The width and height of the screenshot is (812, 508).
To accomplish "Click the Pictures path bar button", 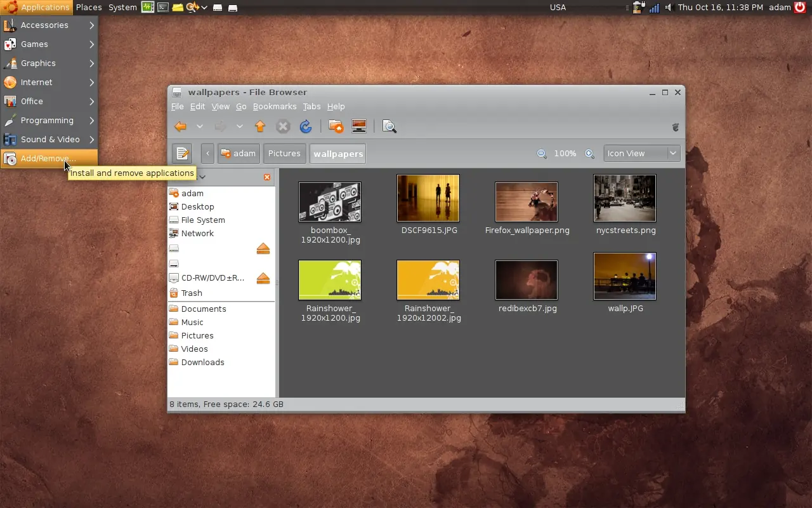I will click(284, 154).
